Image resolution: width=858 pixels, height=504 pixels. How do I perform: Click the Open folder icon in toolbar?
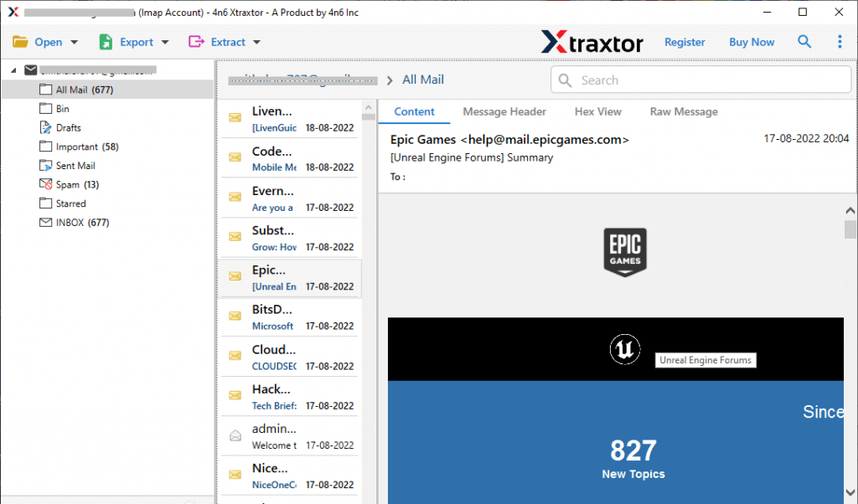[21, 41]
